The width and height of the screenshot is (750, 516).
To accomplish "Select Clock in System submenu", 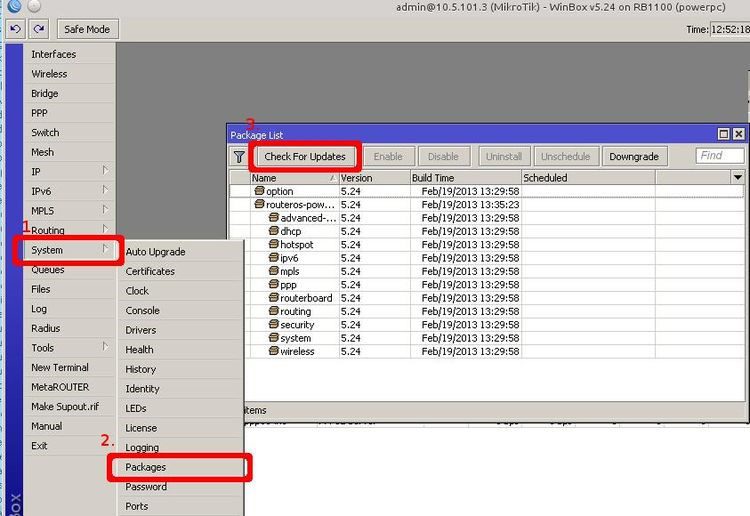I will coord(137,291).
